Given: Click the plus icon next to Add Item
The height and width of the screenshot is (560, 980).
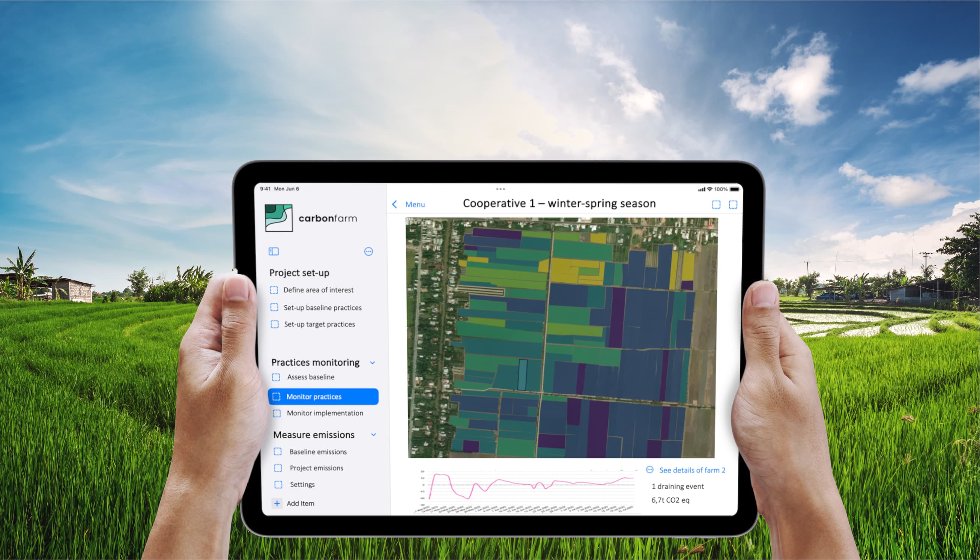Looking at the screenshot, I should [277, 503].
